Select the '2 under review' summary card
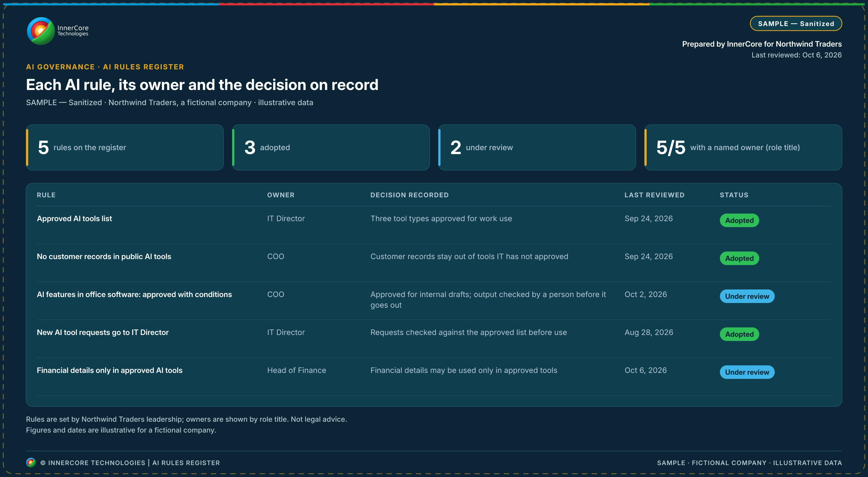 pos(537,147)
